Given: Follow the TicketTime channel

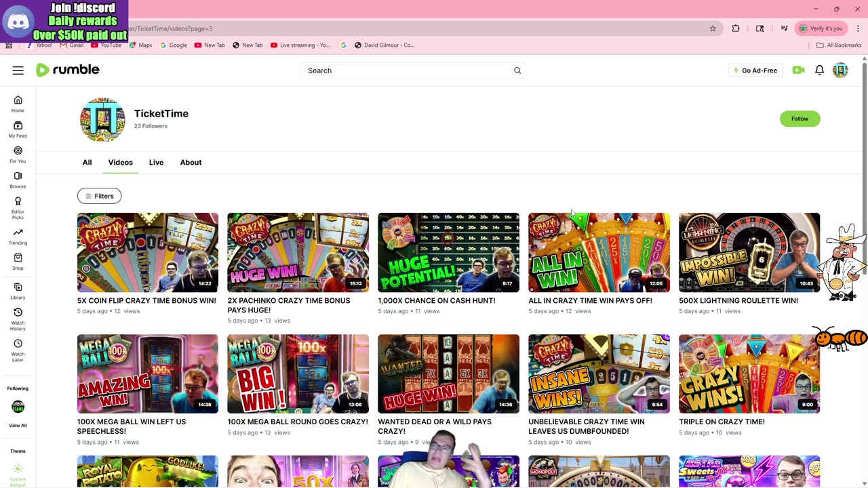Looking at the screenshot, I should point(800,119).
